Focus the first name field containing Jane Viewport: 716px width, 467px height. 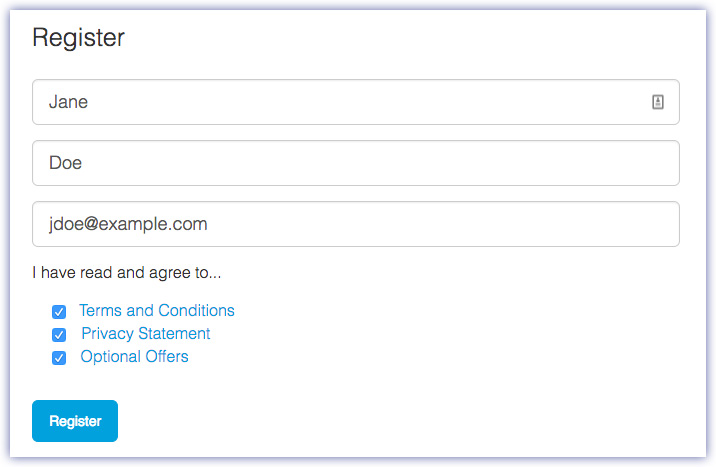(340, 102)
